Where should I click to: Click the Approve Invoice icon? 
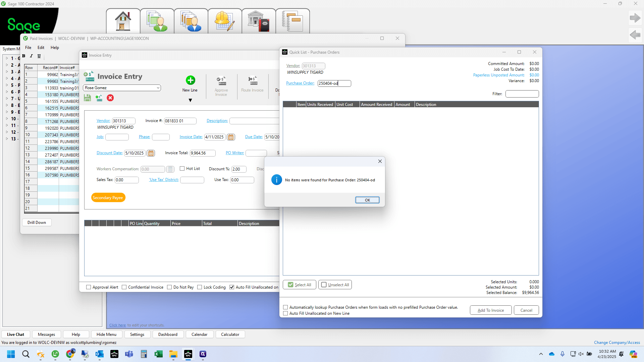[x=221, y=81]
